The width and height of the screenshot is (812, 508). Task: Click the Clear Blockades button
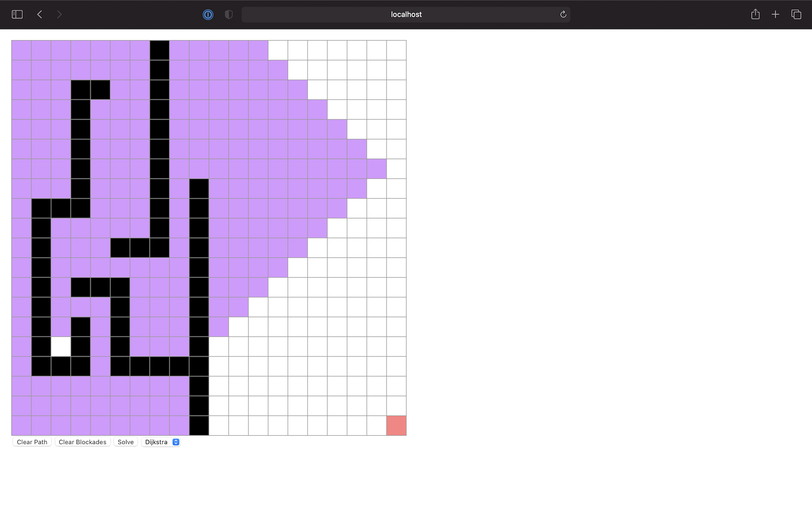pyautogui.click(x=82, y=442)
